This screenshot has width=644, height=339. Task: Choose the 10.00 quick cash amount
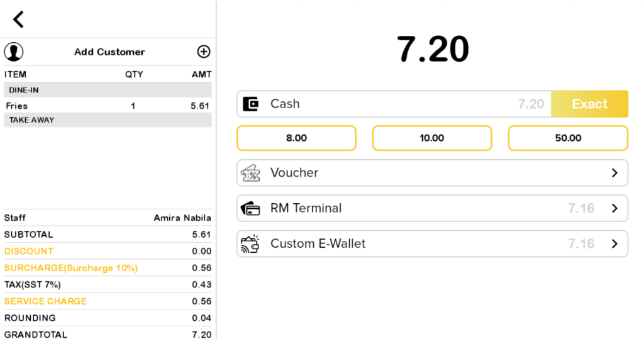(432, 138)
